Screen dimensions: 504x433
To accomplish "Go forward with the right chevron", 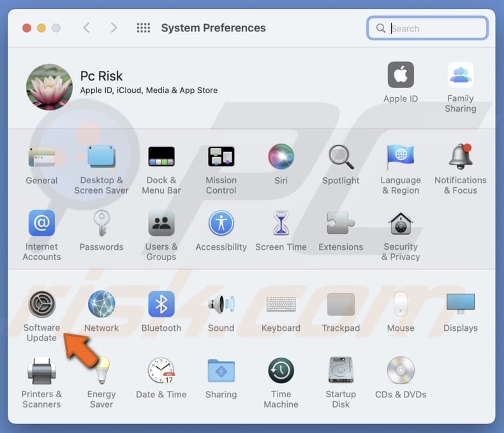I will [114, 27].
